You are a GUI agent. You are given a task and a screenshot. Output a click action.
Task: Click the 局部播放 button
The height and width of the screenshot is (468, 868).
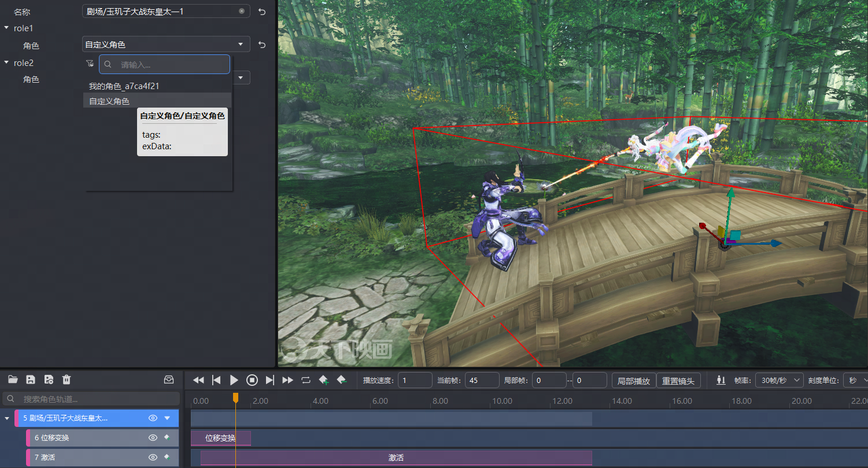pyautogui.click(x=634, y=381)
